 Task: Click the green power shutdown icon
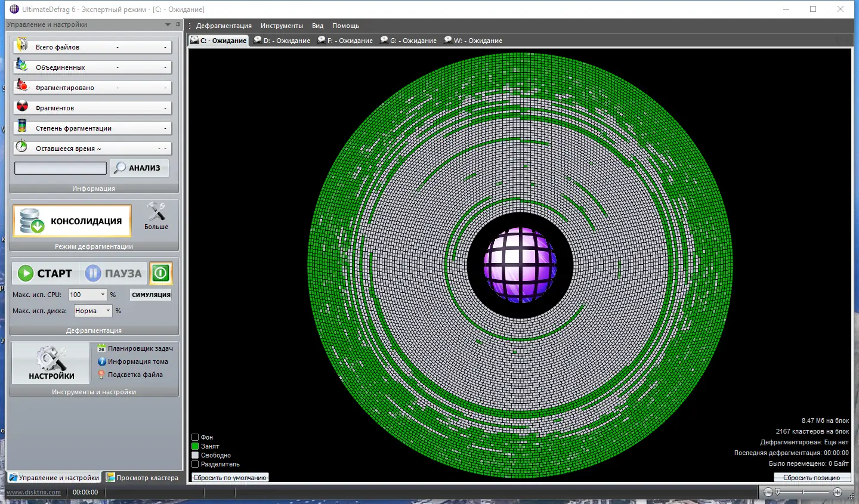click(x=160, y=273)
